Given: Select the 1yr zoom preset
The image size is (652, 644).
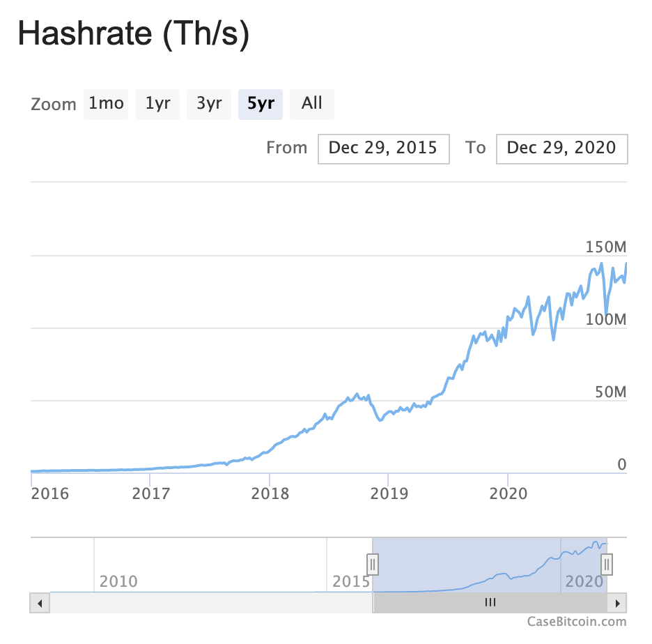Looking at the screenshot, I should click(157, 104).
